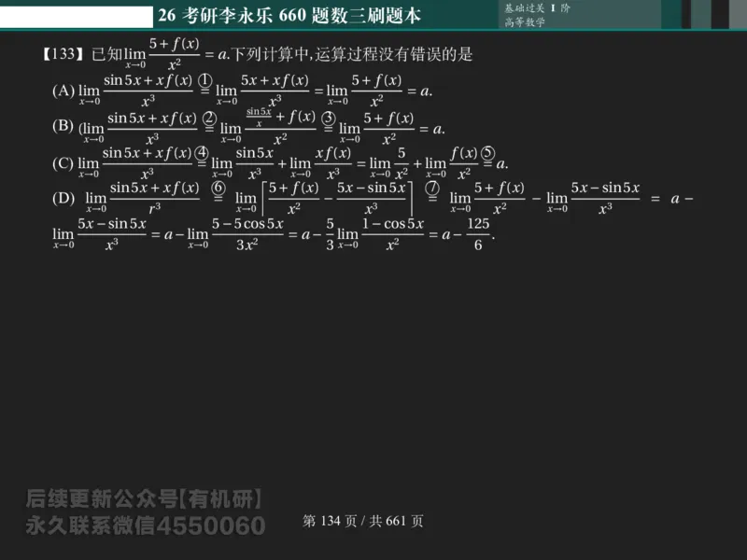Click the 永久联系微信4550060 contact text
Image resolution: width=747 pixels, height=560 pixels.
tap(145, 523)
